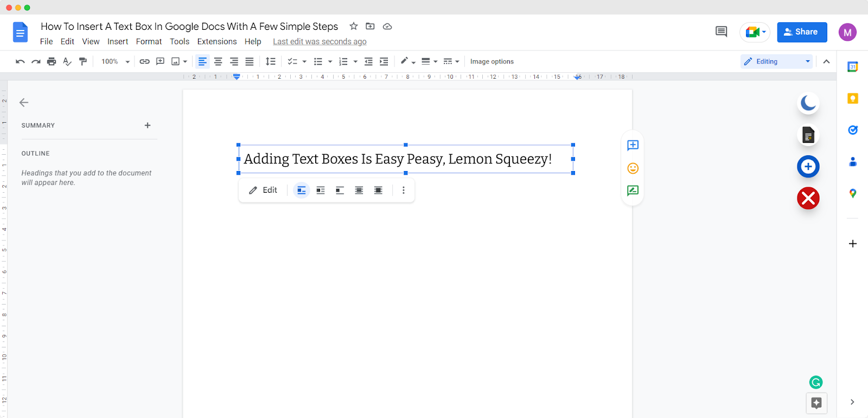The width and height of the screenshot is (868, 418).
Task: View the cloud save status
Action: [387, 26]
